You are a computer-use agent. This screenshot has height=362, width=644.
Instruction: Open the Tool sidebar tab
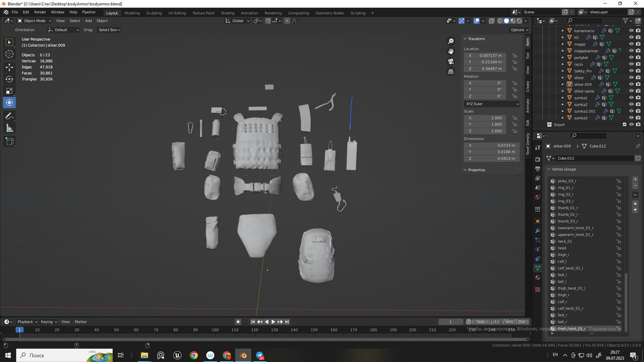click(x=528, y=56)
